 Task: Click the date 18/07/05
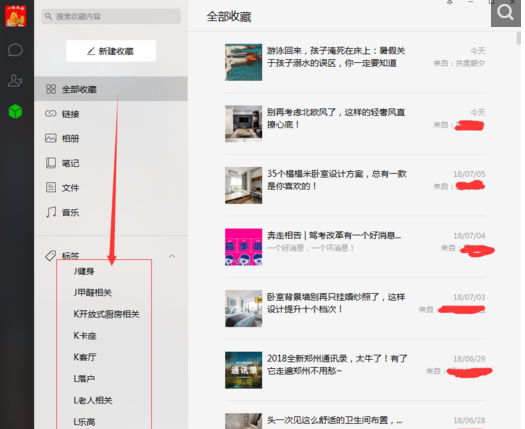[469, 174]
